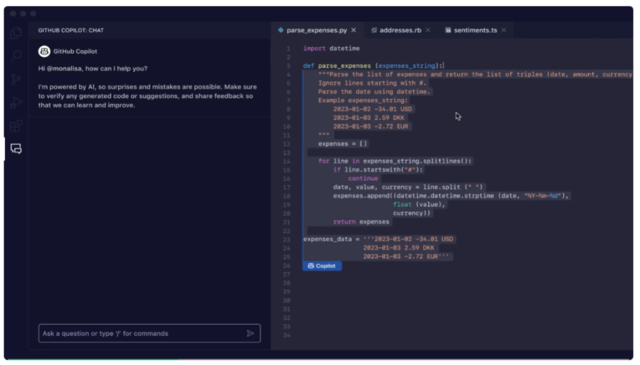Open the Extensions view icon

point(16,126)
